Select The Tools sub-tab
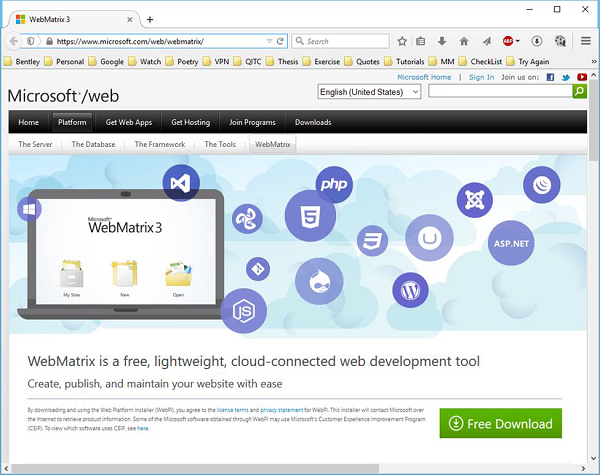 (x=220, y=144)
